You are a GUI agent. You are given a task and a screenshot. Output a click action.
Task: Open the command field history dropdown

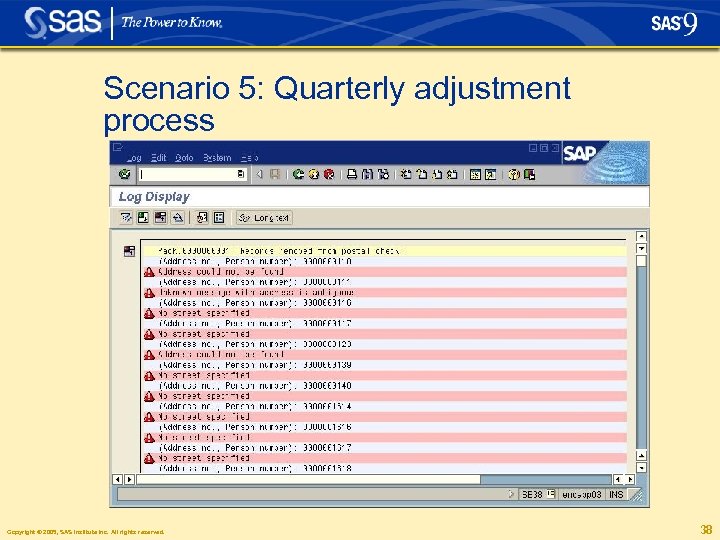pyautogui.click(x=241, y=174)
